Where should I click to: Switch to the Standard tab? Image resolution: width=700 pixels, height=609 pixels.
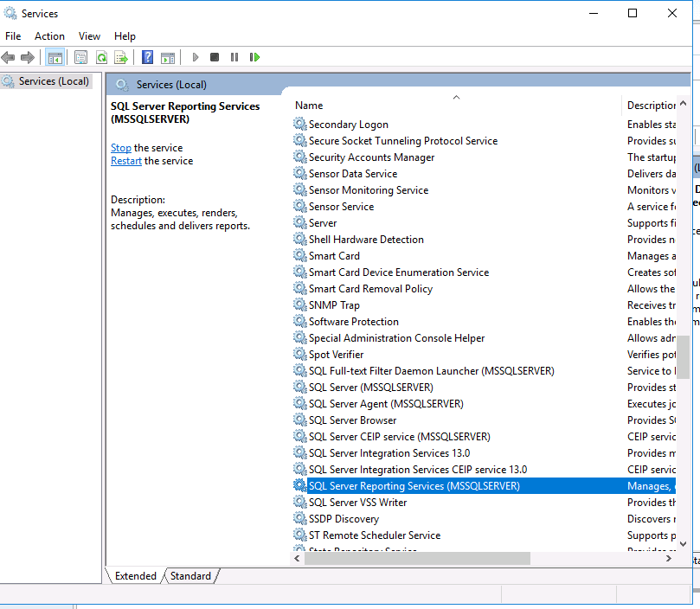(x=190, y=576)
